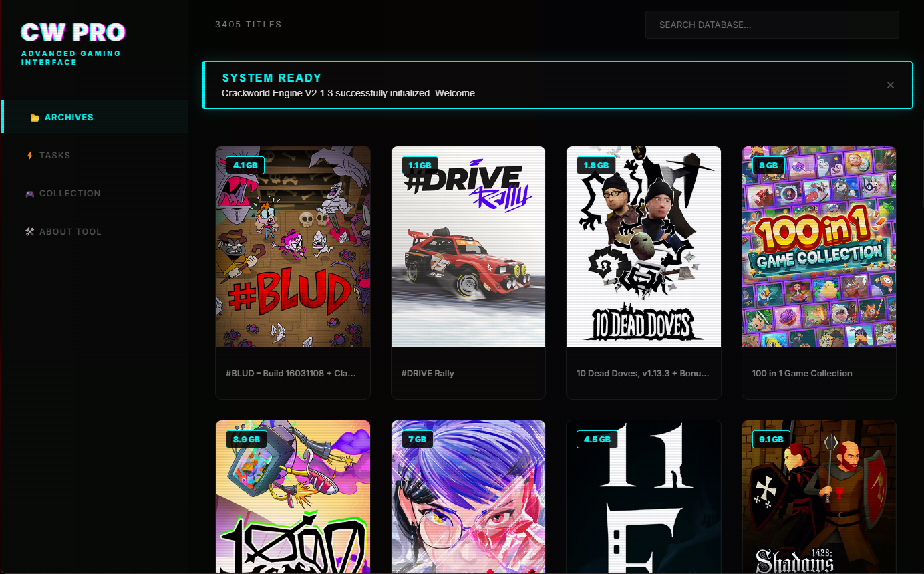This screenshot has height=574, width=924.
Task: Open the 10 Dead Doves cover
Action: (x=643, y=247)
